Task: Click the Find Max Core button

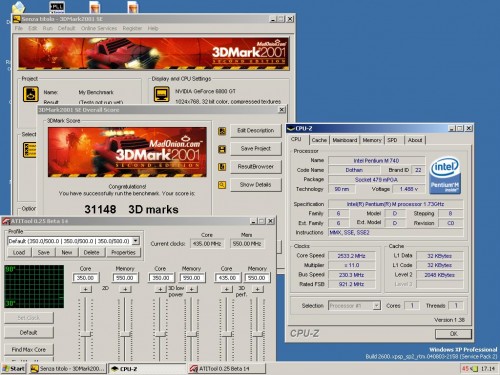Action: pos(29,349)
